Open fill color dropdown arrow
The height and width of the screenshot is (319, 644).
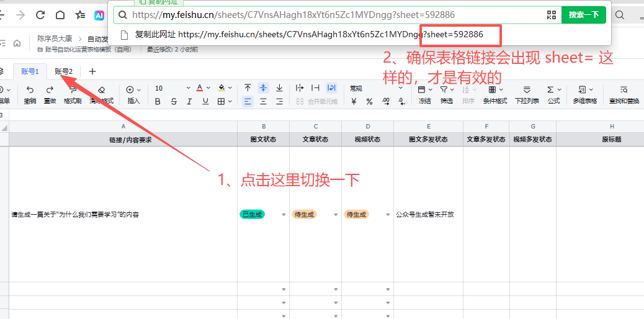click(x=230, y=88)
